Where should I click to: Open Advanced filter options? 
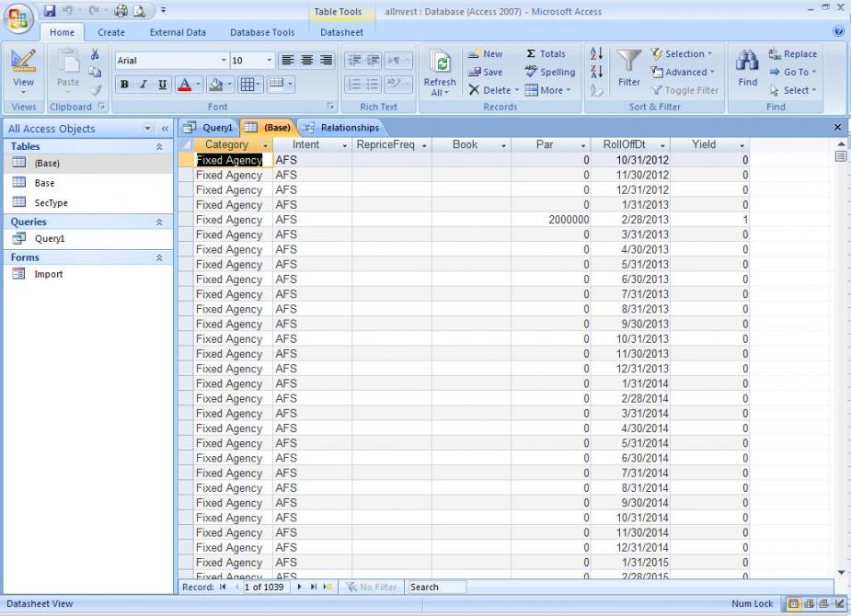point(683,72)
